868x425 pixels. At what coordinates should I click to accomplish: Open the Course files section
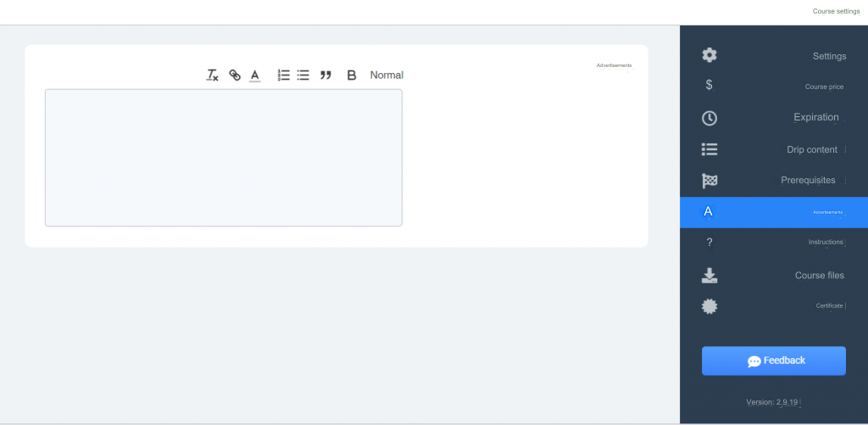click(820, 276)
